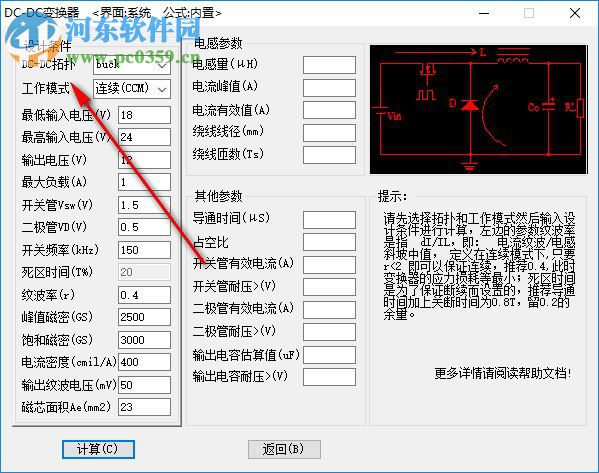Click the 磁芯面积Ae(mm2) field showing 23
This screenshot has width=599, height=473.
(144, 407)
